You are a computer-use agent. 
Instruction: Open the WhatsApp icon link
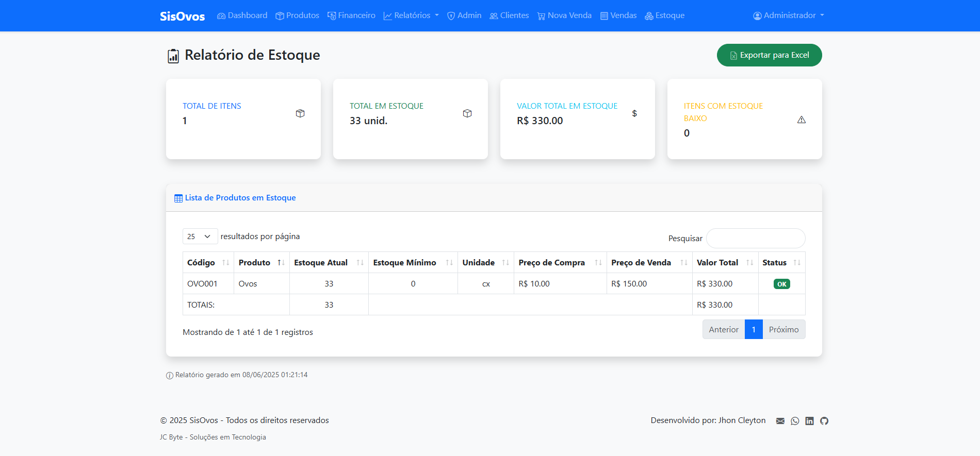[795, 421]
